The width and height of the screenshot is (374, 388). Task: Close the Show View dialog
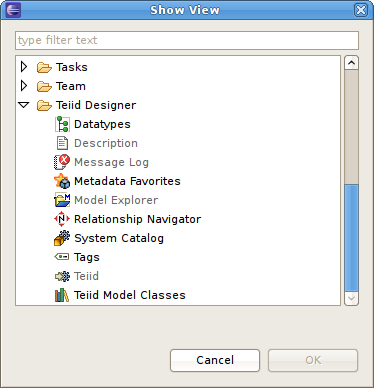(361, 10)
